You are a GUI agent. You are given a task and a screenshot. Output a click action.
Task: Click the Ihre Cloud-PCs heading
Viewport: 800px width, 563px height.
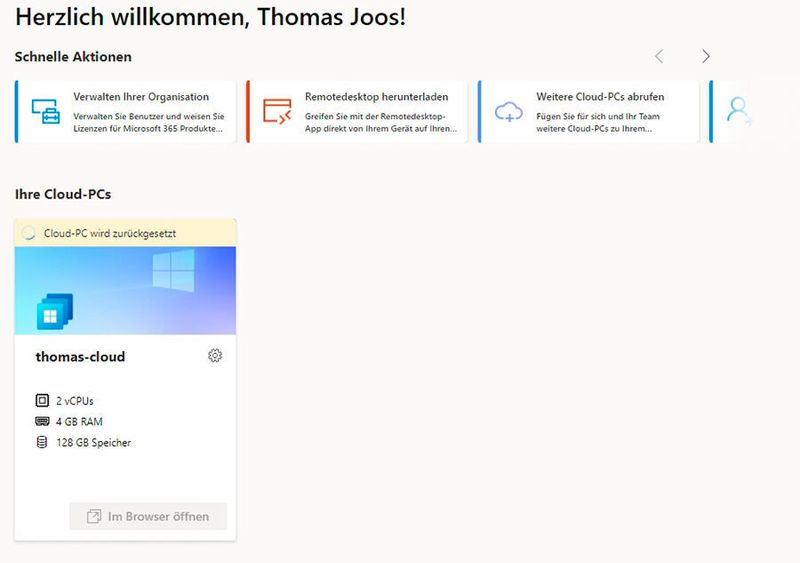point(63,194)
